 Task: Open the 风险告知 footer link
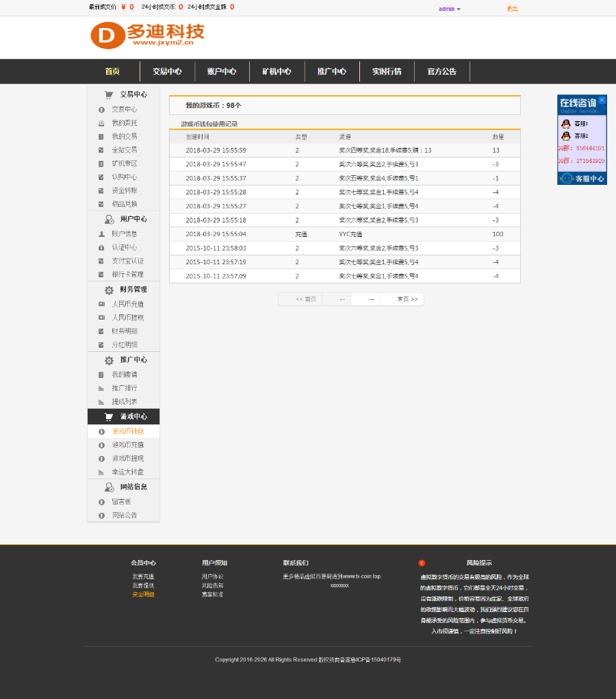[213, 585]
